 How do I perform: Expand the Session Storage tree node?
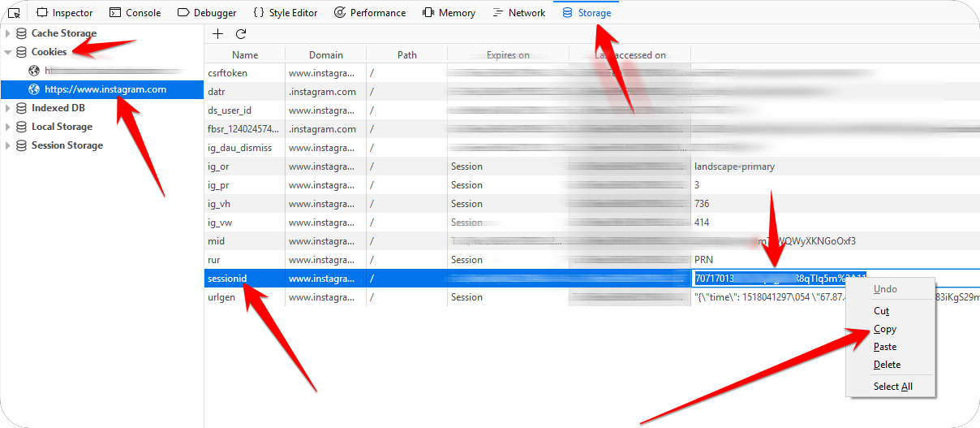[8, 145]
